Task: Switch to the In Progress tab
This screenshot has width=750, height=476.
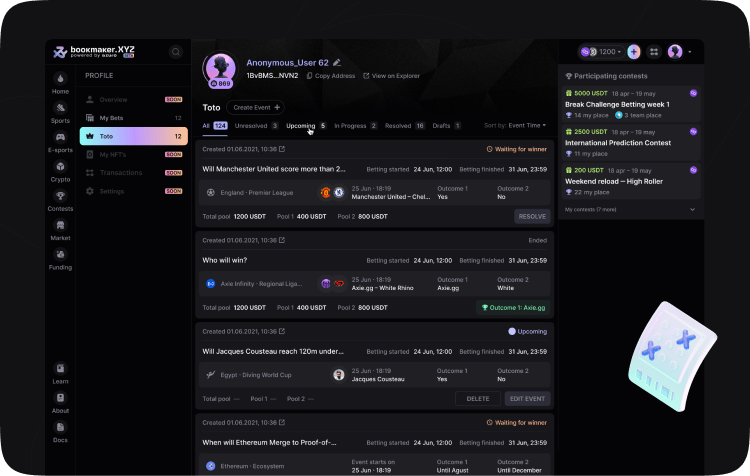Action: point(355,126)
